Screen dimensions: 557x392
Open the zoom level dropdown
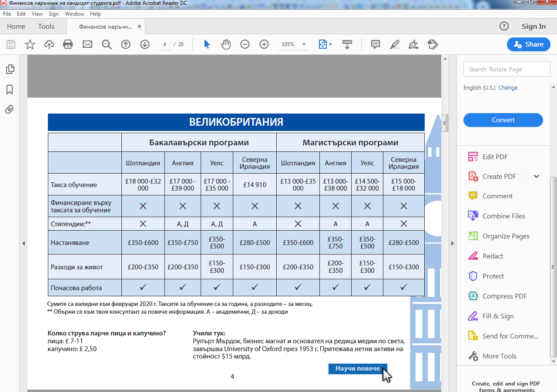304,44
